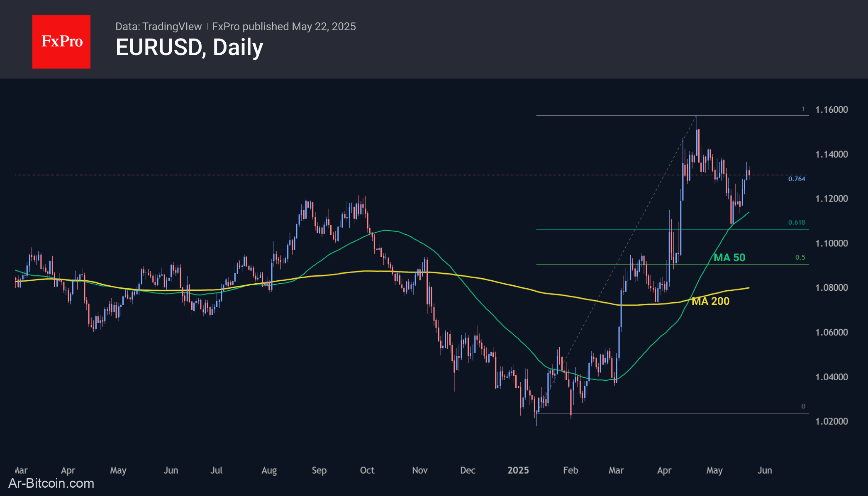Click the May label left of Jun
Image resolution: width=868 pixels, height=496 pixels.
click(x=118, y=471)
